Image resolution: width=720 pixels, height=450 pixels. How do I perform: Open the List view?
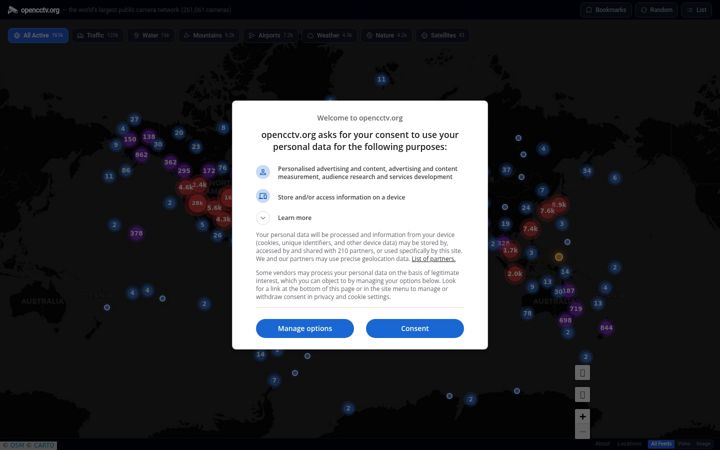697,10
